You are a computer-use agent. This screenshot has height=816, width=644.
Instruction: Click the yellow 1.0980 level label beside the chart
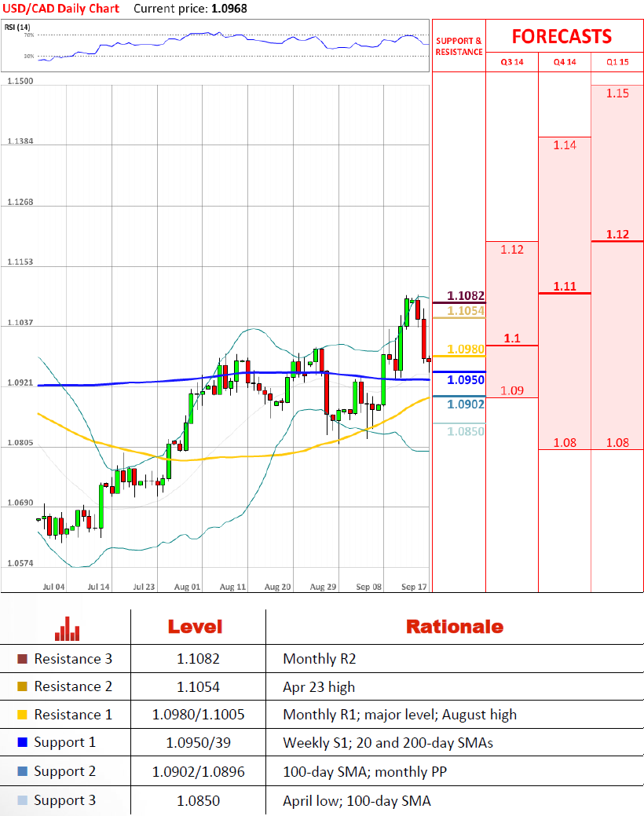[x=466, y=349]
